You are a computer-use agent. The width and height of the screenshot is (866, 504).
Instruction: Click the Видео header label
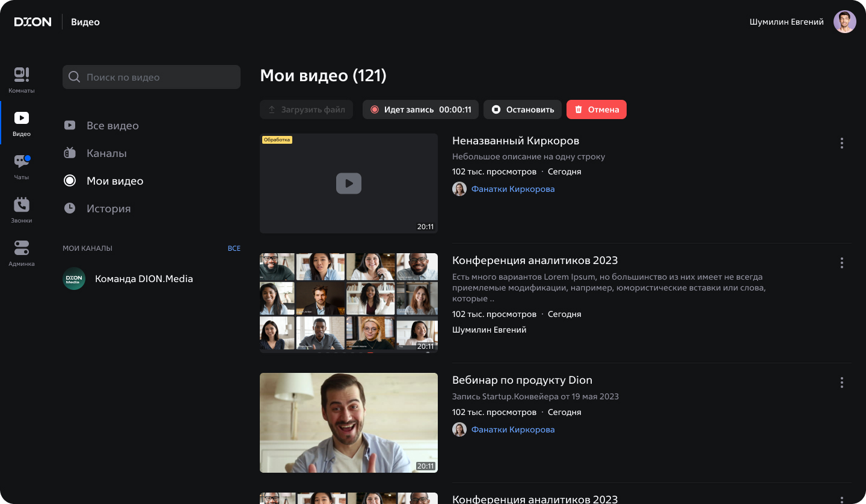(x=85, y=22)
